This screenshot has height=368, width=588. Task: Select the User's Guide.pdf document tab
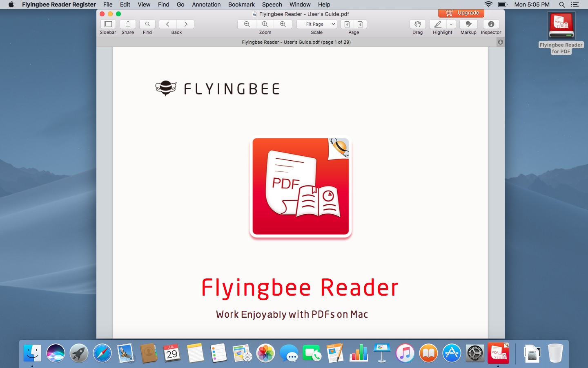click(x=296, y=42)
